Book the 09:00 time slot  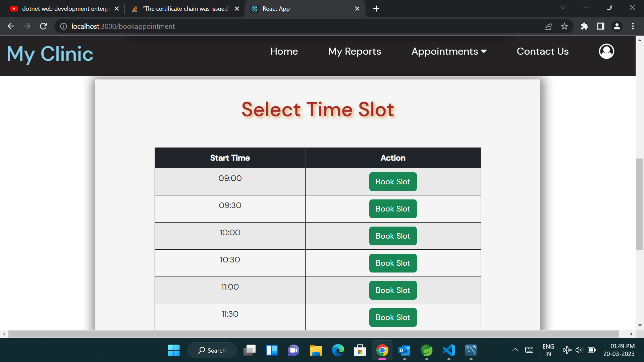coord(393,182)
